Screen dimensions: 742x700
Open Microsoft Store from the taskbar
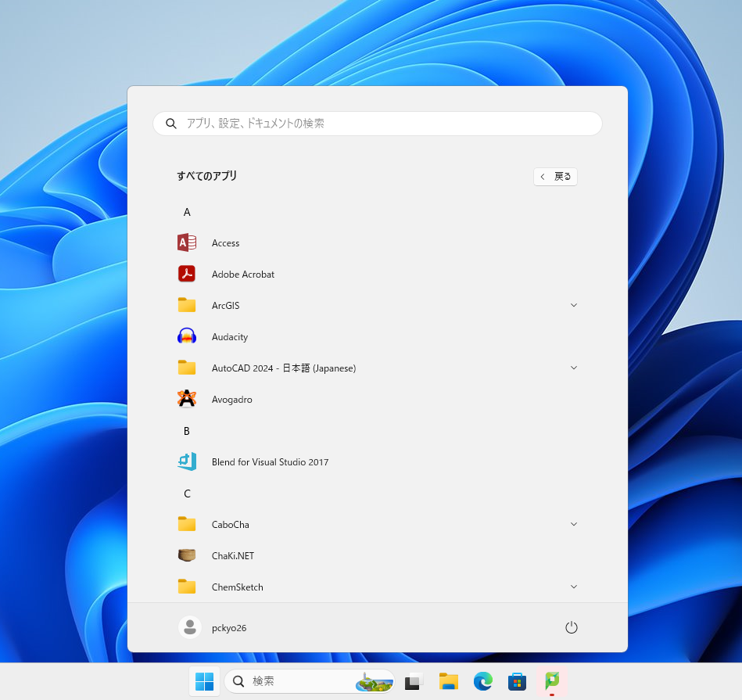518,681
